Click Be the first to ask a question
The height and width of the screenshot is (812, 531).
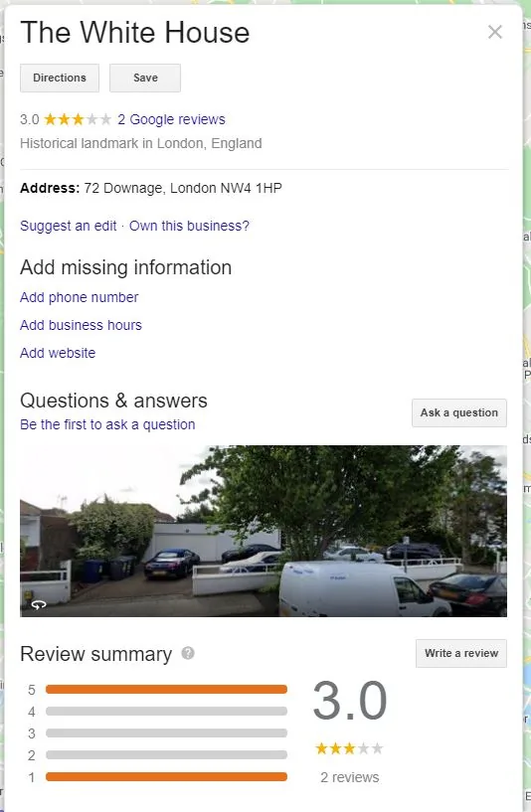[107, 424]
